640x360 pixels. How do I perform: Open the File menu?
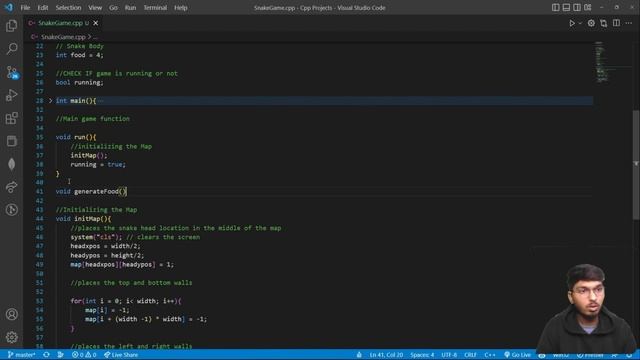pyautogui.click(x=25, y=7)
